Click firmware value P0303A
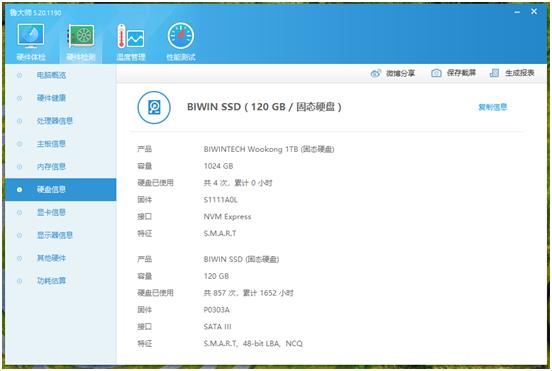552x371 pixels. (217, 310)
